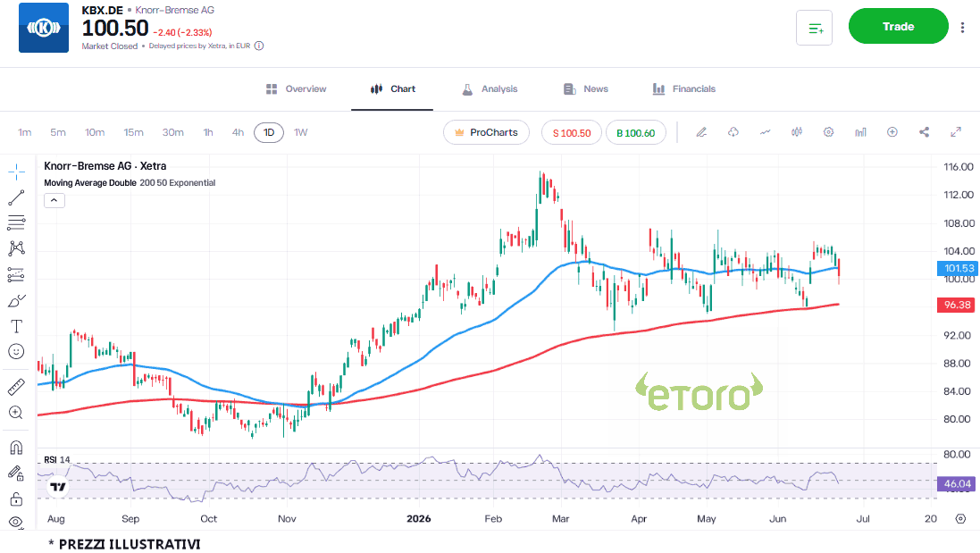Click the 2026 label on time axis
The height and width of the screenshot is (553, 980).
[419, 519]
